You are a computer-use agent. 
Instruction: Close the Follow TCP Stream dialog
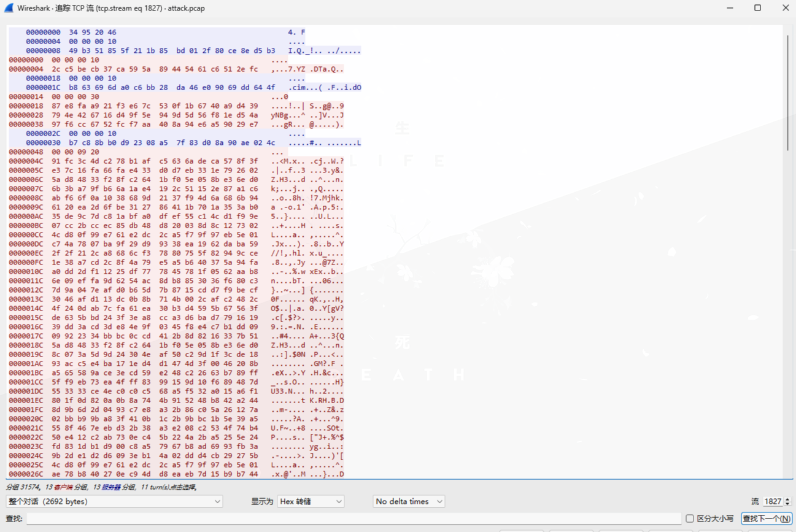pos(785,8)
